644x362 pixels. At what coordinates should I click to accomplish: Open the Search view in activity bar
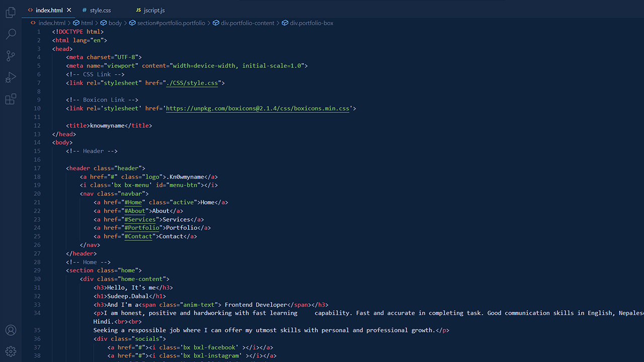click(x=11, y=34)
